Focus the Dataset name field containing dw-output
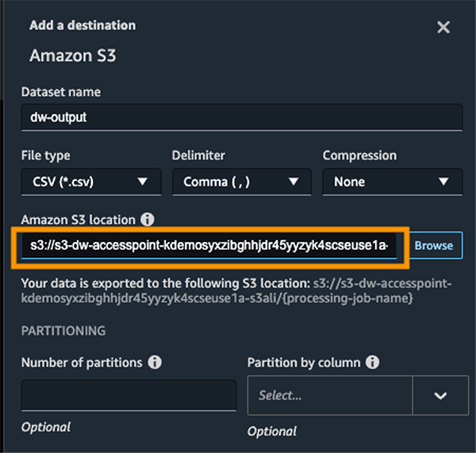 (x=241, y=117)
